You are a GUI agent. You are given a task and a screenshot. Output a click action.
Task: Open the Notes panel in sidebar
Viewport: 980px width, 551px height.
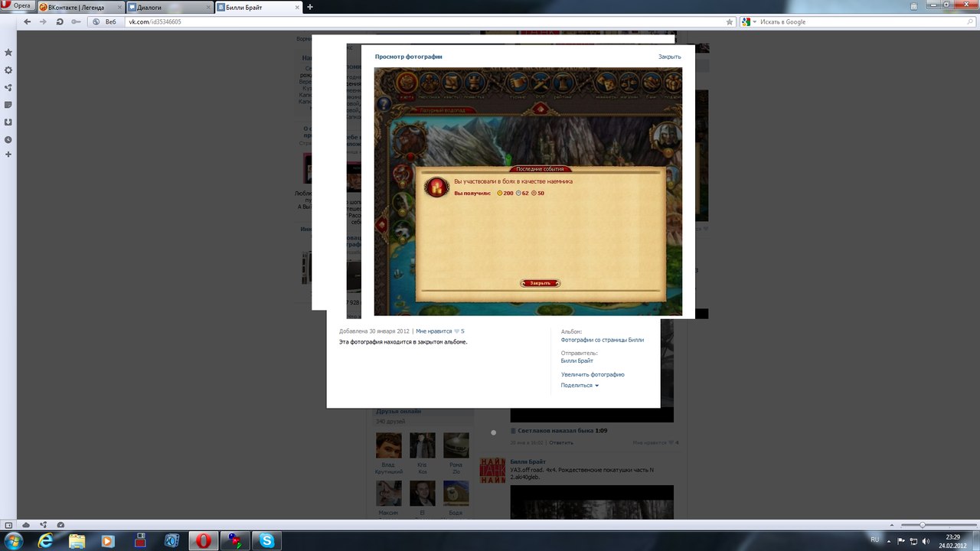point(8,105)
